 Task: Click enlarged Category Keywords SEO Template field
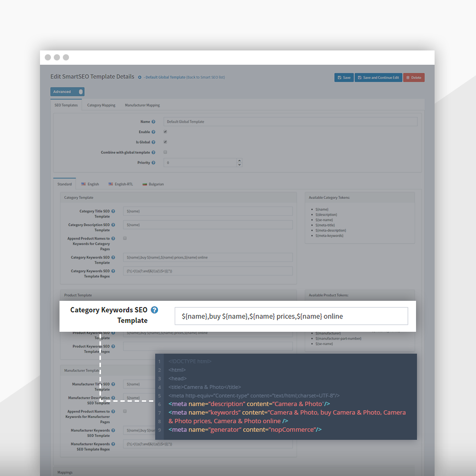[x=291, y=316]
